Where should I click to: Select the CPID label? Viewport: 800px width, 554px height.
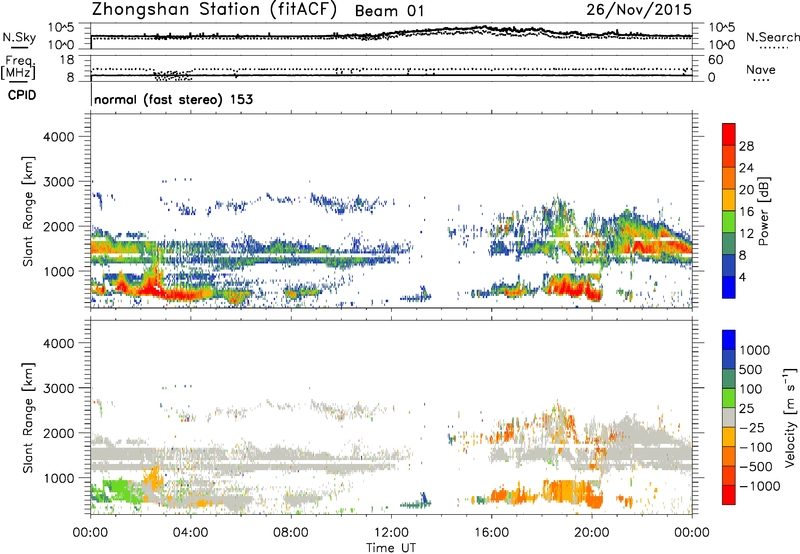coord(22,95)
